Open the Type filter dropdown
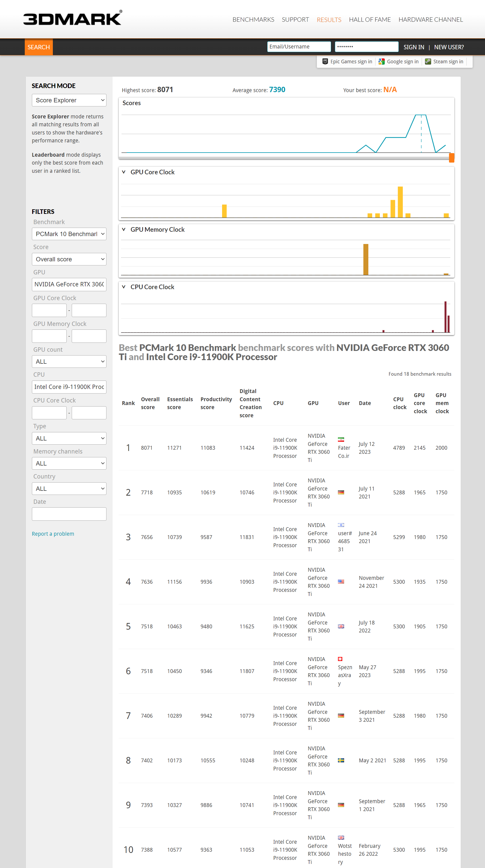This screenshot has height=868, width=485. coord(69,438)
